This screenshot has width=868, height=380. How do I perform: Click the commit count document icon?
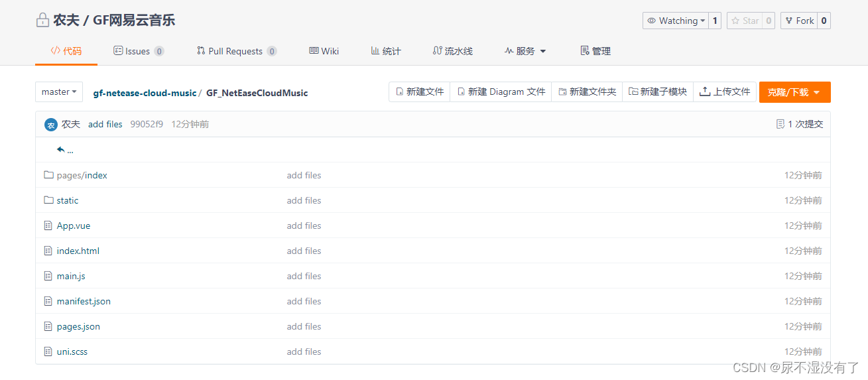pyautogui.click(x=780, y=124)
